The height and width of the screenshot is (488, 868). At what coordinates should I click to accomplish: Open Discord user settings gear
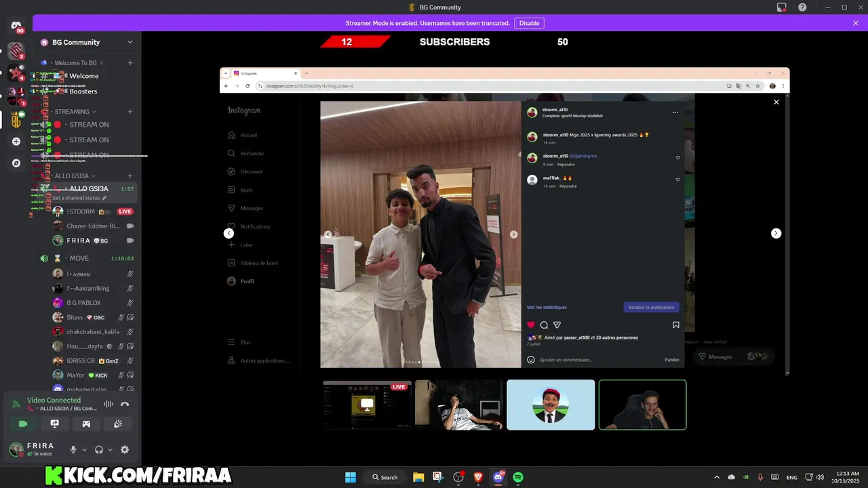tap(125, 449)
